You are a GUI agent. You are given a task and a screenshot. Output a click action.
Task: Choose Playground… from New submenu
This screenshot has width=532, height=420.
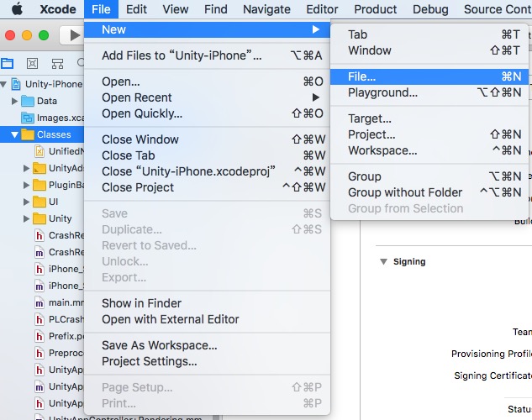[x=429, y=92]
